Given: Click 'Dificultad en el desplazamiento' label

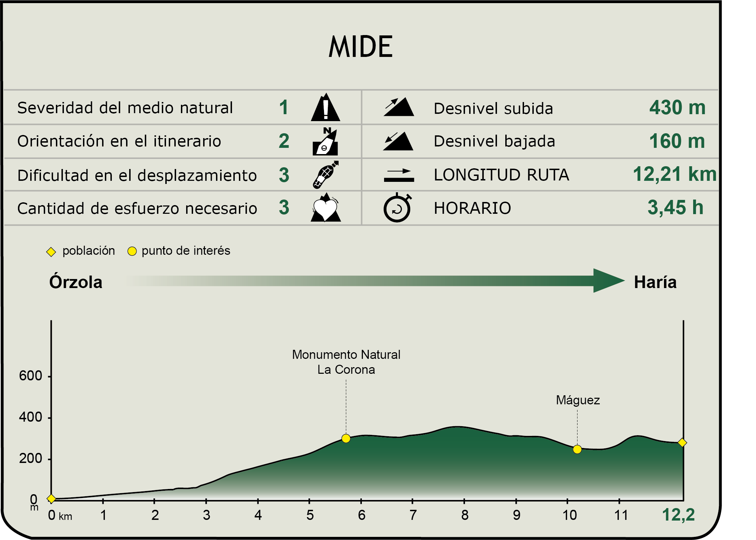Looking at the screenshot, I should (x=137, y=175).
